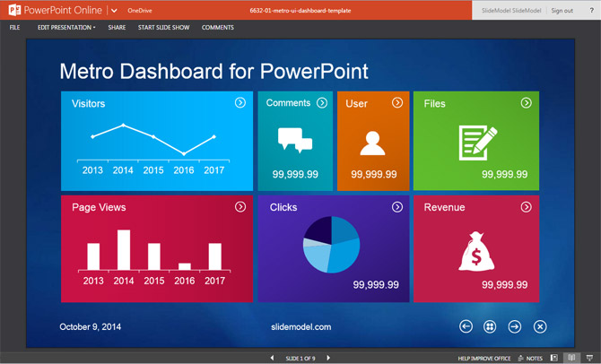Toggle the NOTES pane
This screenshot has width=601, height=364.
[x=530, y=359]
